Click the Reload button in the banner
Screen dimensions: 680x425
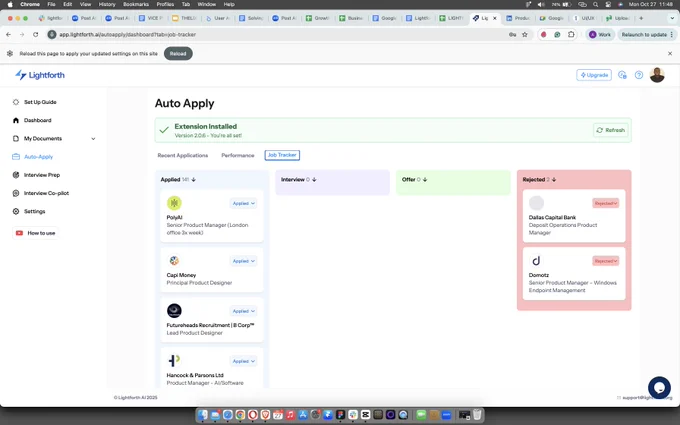pos(178,54)
